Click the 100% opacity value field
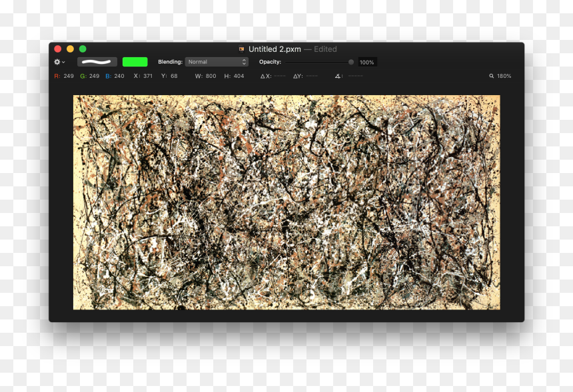Viewport: 573px width, 392px height. [367, 63]
